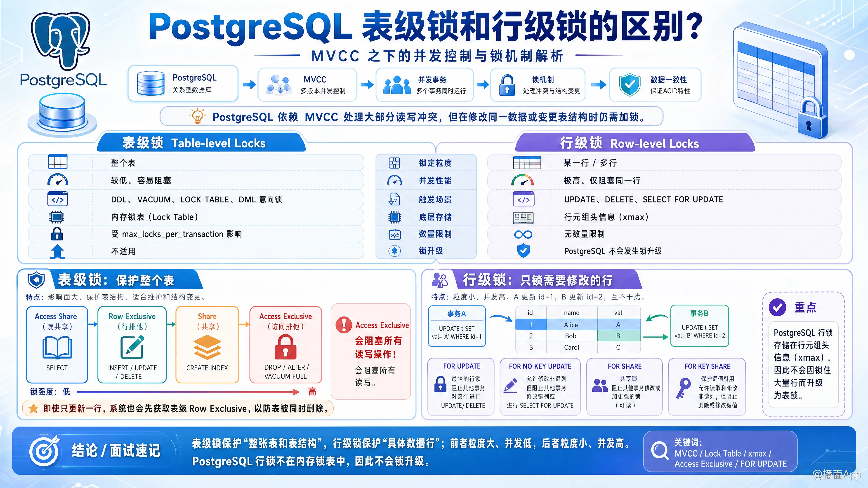
Task: Click the key icon in FOR KEY SHARE
Action: [x=683, y=388]
